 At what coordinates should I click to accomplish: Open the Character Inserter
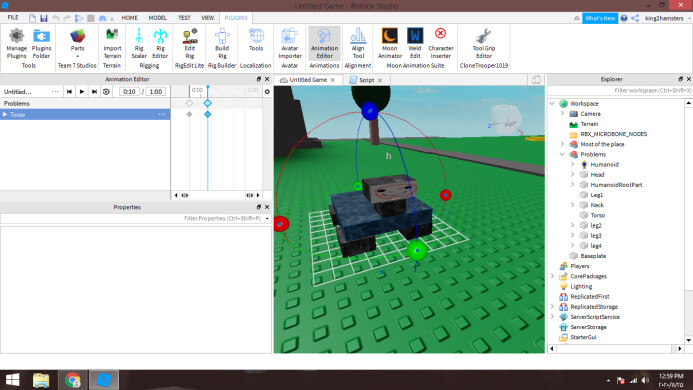(x=441, y=43)
